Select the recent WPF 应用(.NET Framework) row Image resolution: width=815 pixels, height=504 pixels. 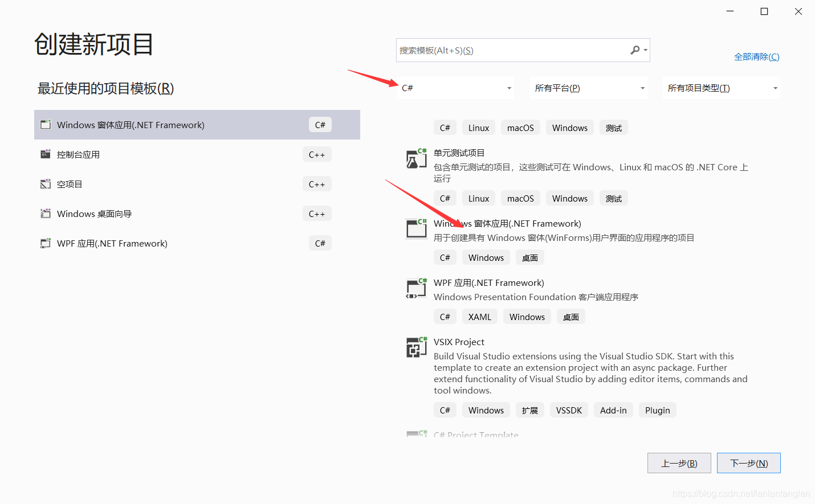pos(197,243)
